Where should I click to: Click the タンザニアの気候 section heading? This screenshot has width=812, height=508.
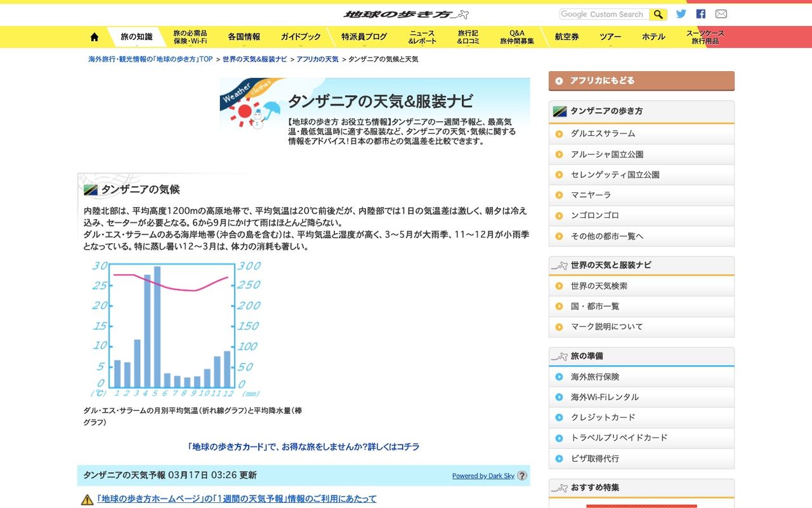[x=140, y=189]
